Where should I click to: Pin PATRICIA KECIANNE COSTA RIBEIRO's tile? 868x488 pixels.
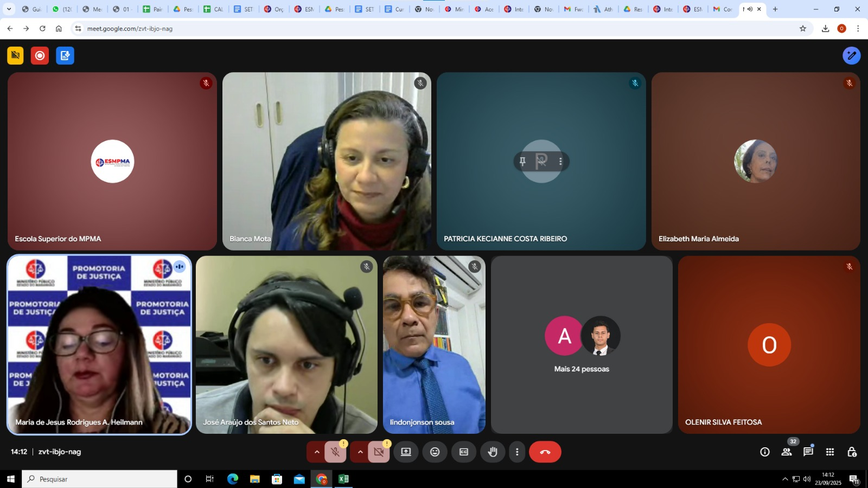(522, 162)
